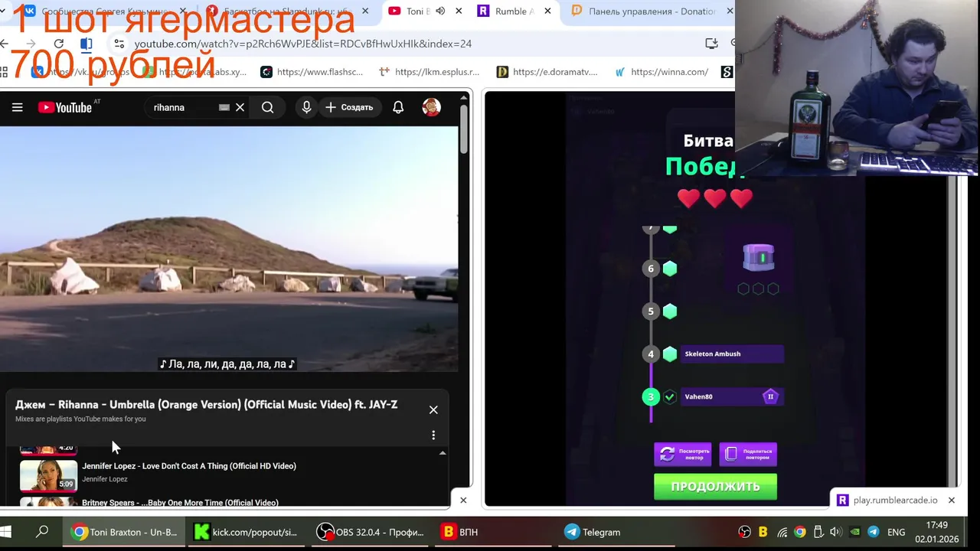Click the playing Rihanna video frame
This screenshot has width=980, height=551.
click(229, 249)
